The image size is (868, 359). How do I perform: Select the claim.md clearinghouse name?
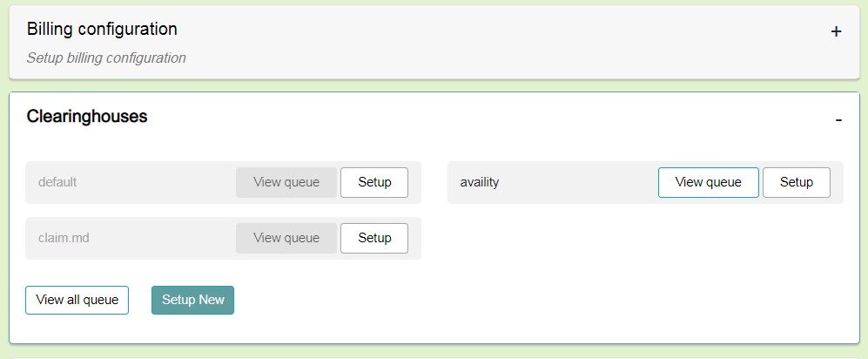[x=62, y=239]
